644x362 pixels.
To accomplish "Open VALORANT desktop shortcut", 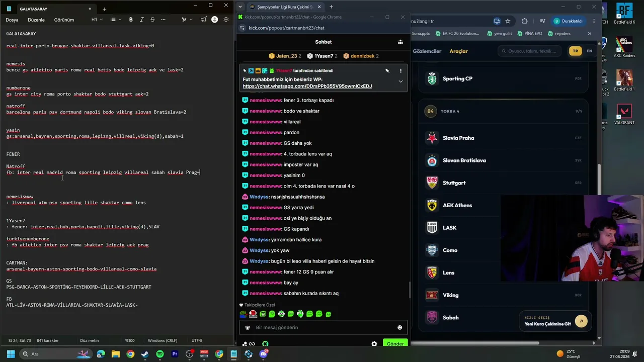I will (624, 114).
